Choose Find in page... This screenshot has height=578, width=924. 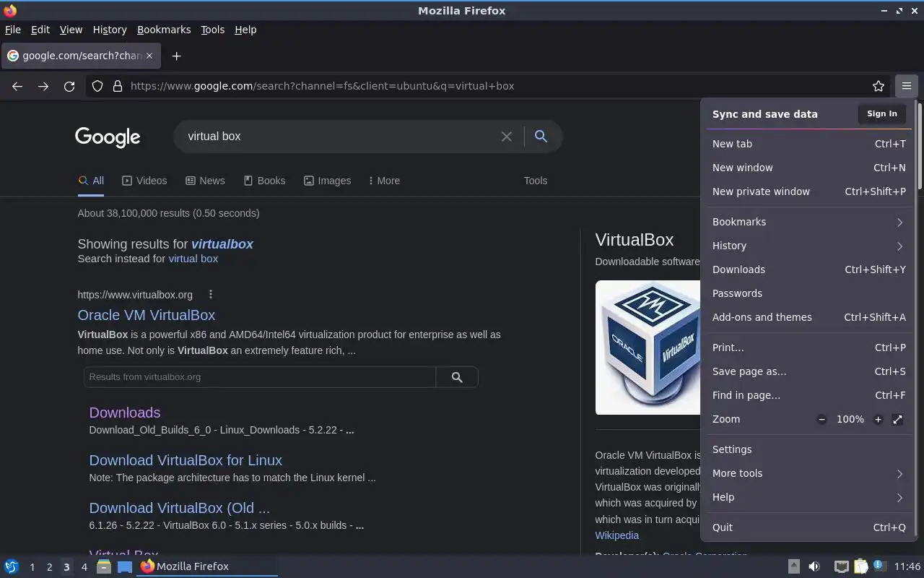click(x=808, y=395)
